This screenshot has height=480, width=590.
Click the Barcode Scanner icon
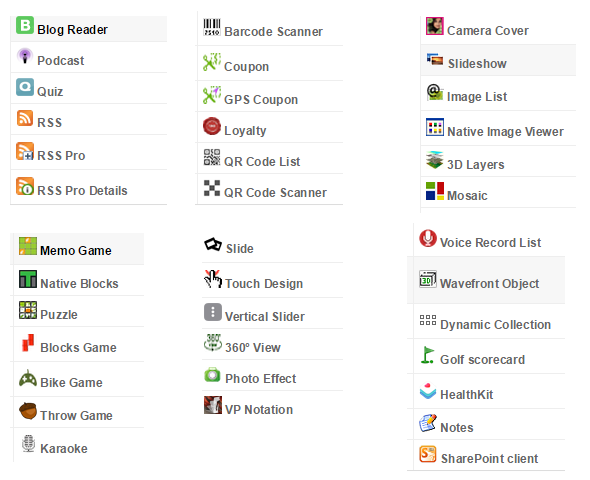point(212,27)
